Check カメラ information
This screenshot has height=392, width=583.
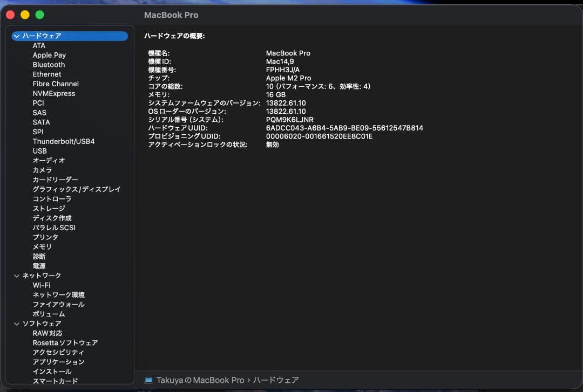click(42, 170)
